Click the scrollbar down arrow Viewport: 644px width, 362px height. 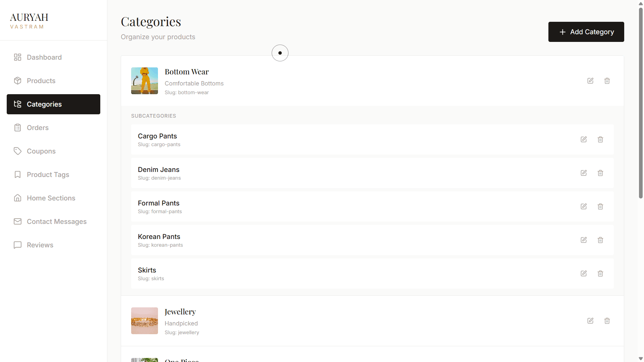point(641,359)
